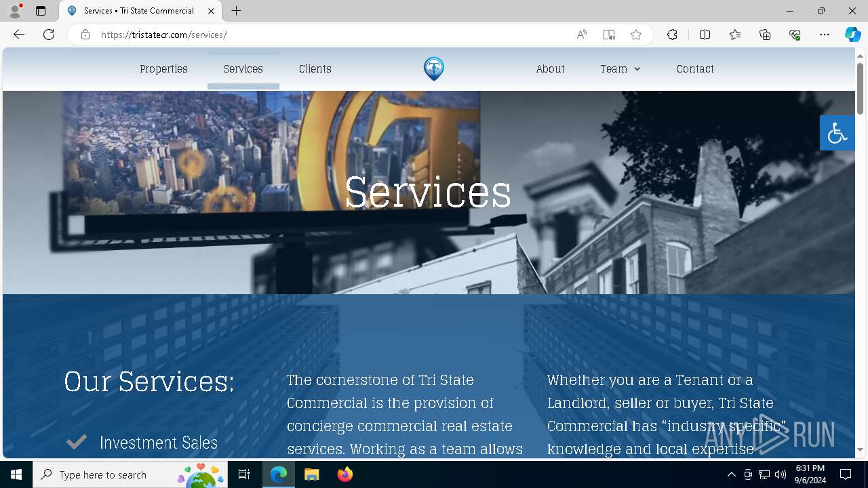The height and width of the screenshot is (488, 868).
Task: View site information lock icon
Action: [85, 35]
